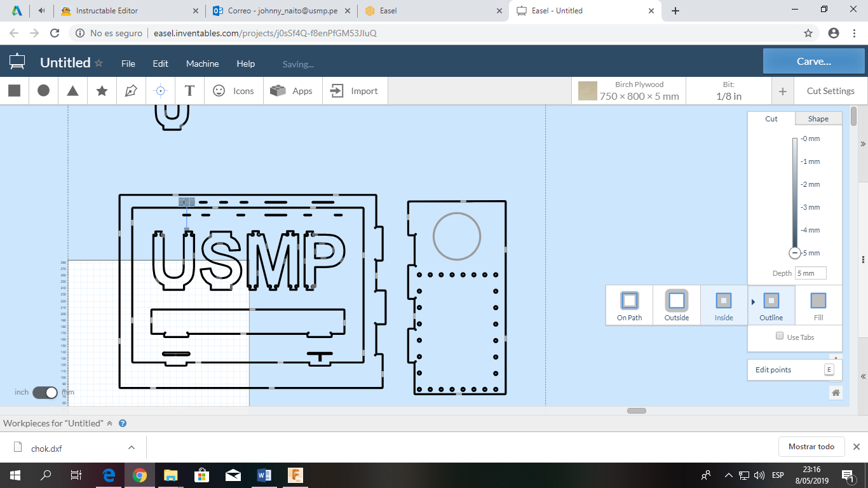Open the Help menu

(246, 64)
